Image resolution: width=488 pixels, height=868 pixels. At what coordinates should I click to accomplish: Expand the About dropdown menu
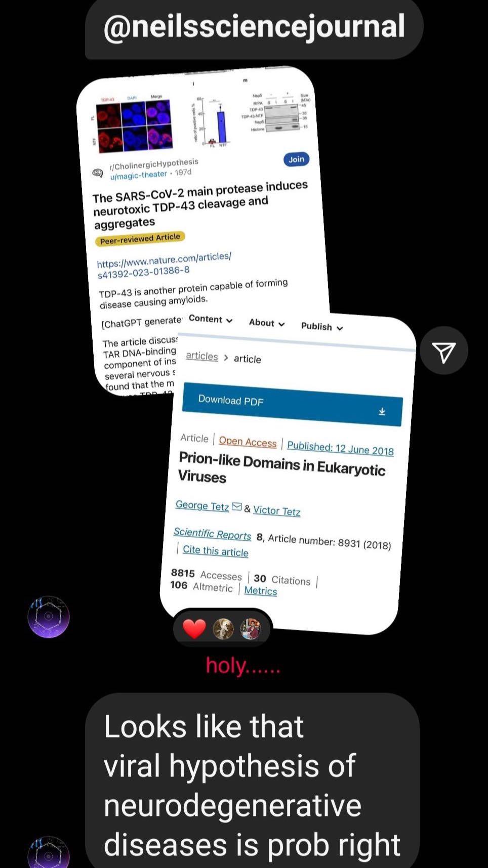(x=267, y=323)
